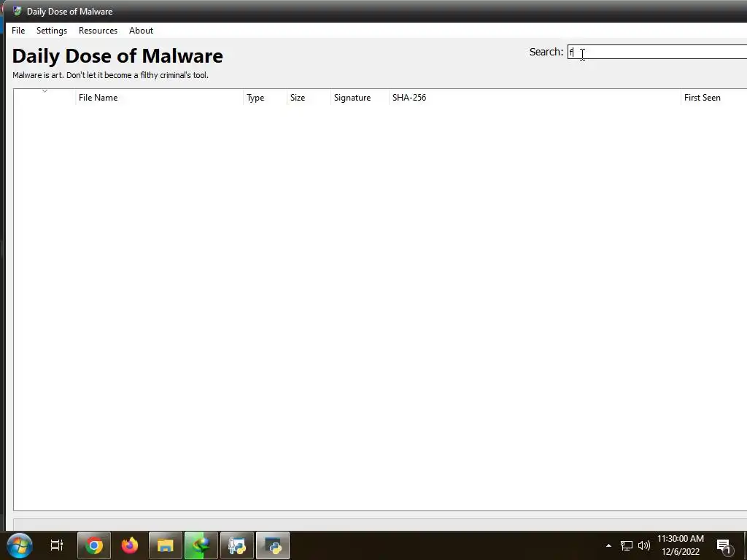This screenshot has height=560, width=747.
Task: Sort by the SHA-256 column header
Action: [x=535, y=98]
